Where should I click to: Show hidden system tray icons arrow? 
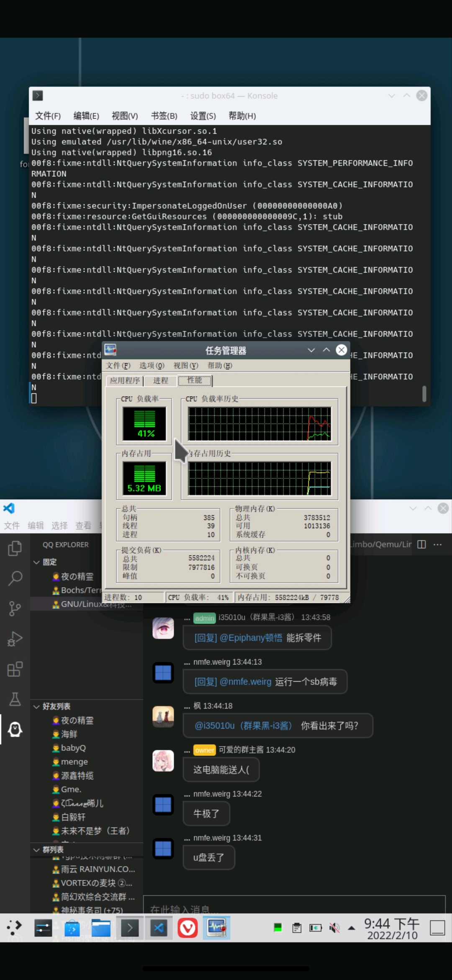click(352, 928)
